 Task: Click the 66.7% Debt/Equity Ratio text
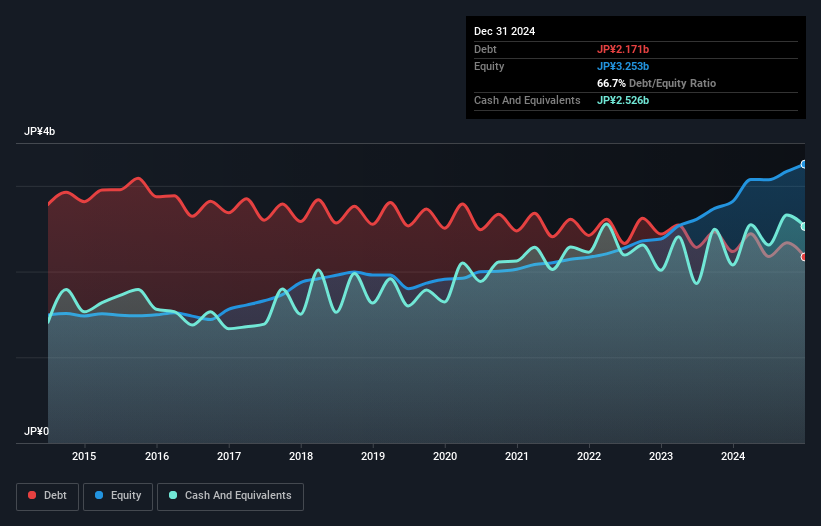[656, 83]
